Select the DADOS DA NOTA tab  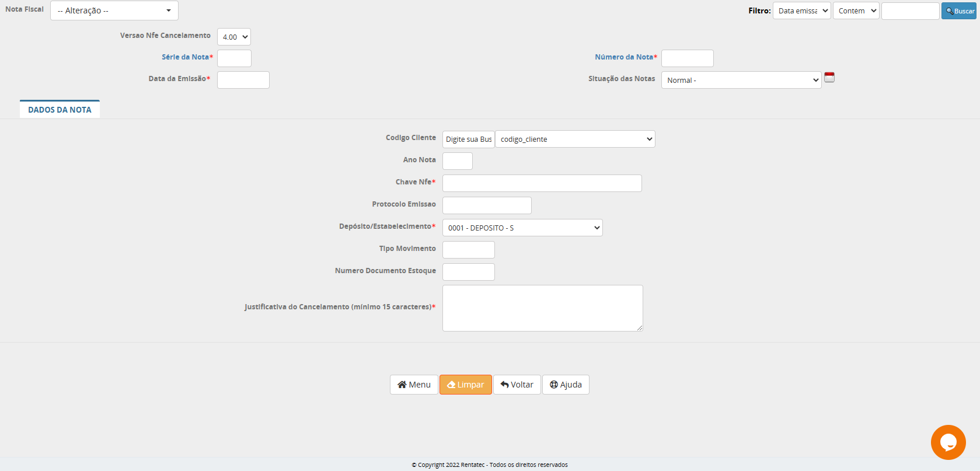coord(60,110)
